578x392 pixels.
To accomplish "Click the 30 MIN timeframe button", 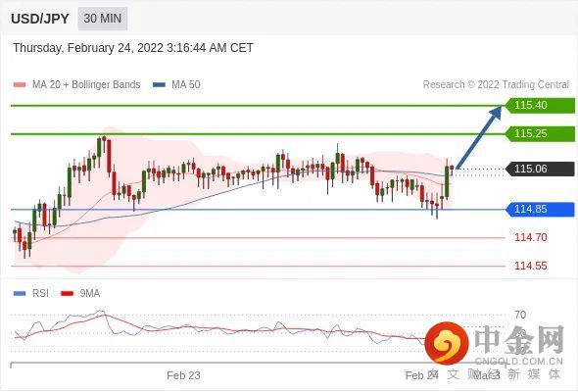I will [103, 19].
